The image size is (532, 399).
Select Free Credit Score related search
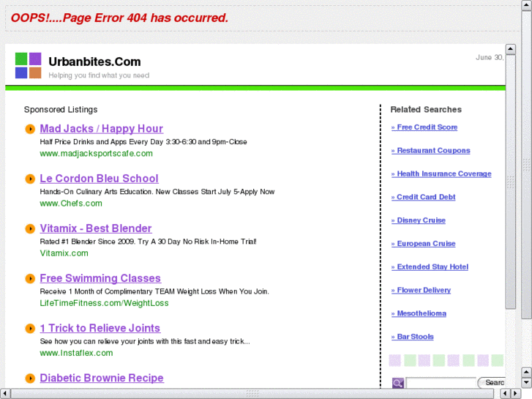[424, 127]
